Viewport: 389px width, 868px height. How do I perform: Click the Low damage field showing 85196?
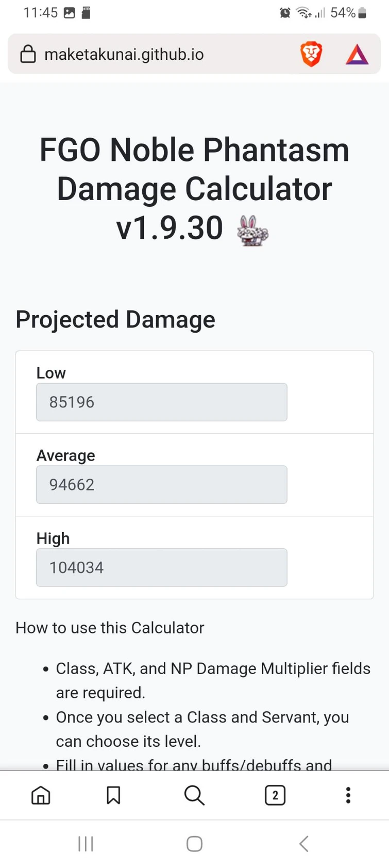[161, 402]
